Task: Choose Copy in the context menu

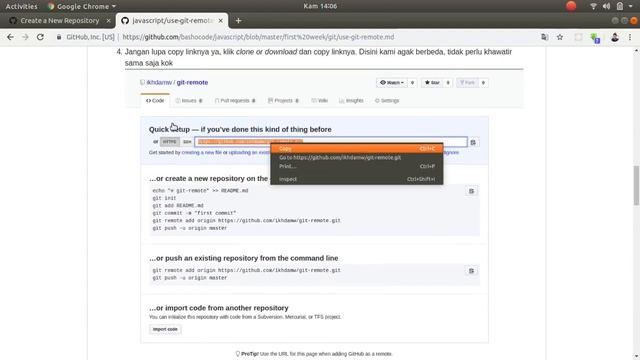Action: click(357, 149)
